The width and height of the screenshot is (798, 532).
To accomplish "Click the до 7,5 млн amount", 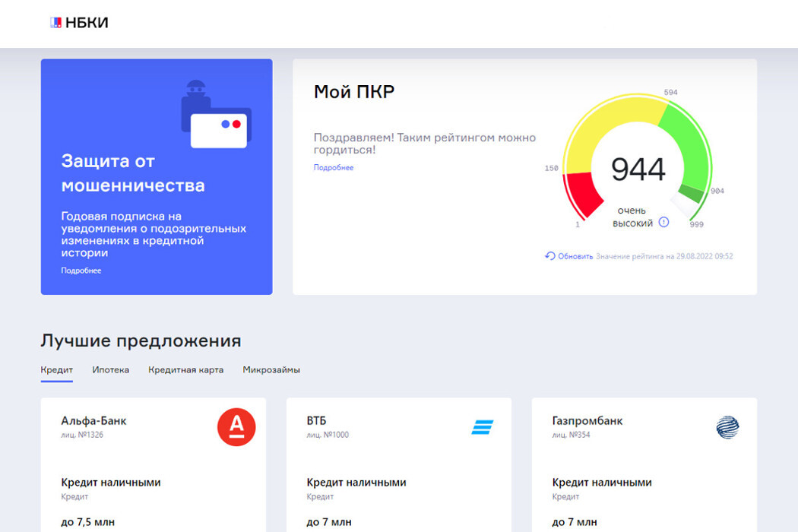I will [x=88, y=522].
